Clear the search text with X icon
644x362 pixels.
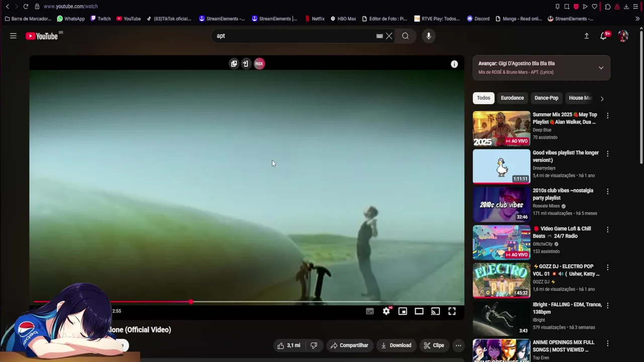[x=389, y=36]
